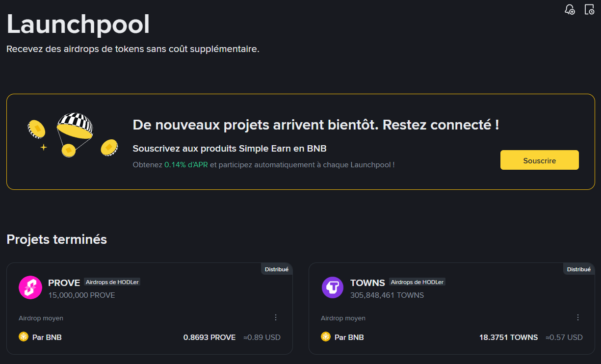Click BNB coin icon in TOWNS card

[x=326, y=337]
